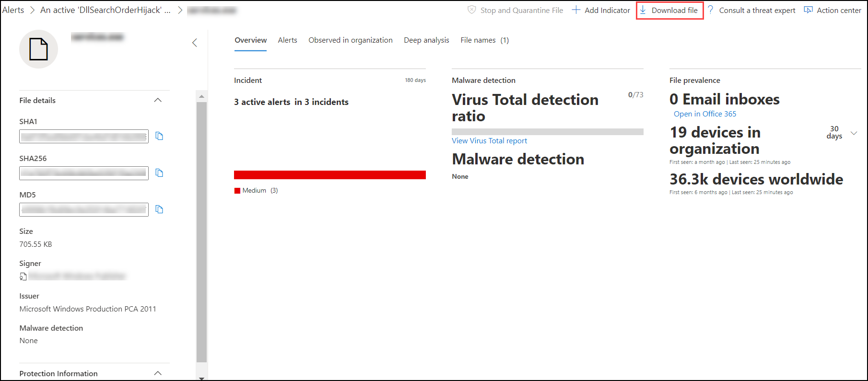Click the Add Indicator plus icon

pyautogui.click(x=576, y=10)
